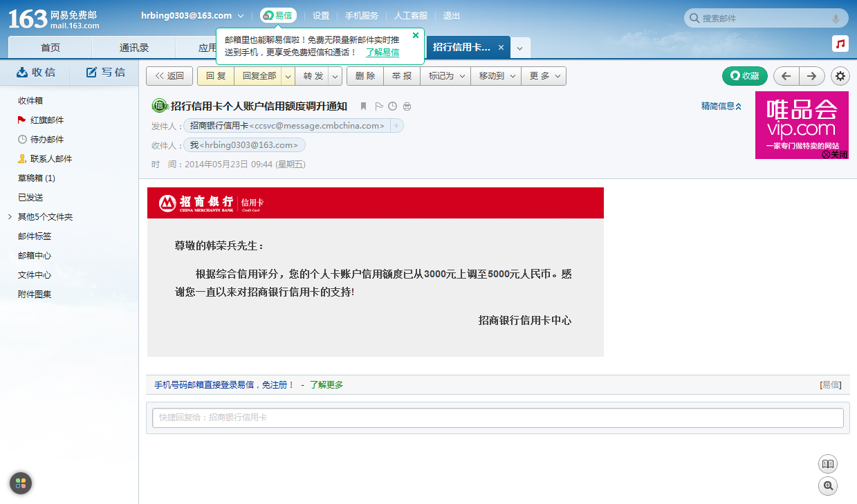Bookmark this email with tag icon
This screenshot has width=857, height=504.
(363, 106)
